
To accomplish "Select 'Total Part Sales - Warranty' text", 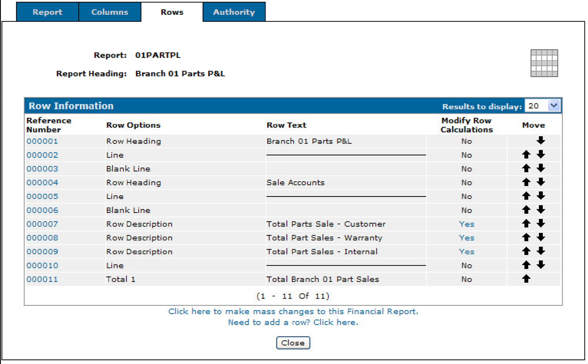I will (324, 238).
